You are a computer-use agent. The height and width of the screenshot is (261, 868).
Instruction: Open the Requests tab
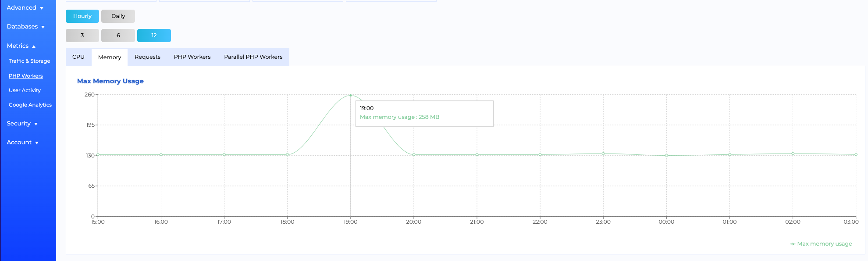[x=147, y=57]
